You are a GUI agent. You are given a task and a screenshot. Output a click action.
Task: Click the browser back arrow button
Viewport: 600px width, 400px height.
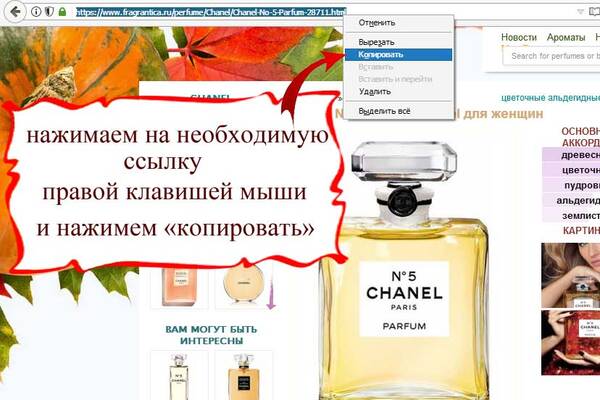[x=15, y=11]
